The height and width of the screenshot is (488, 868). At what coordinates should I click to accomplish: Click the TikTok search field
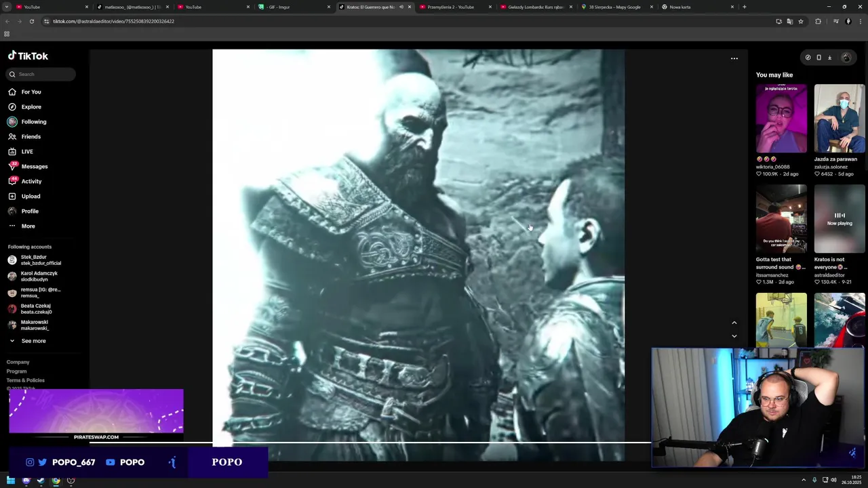41,74
